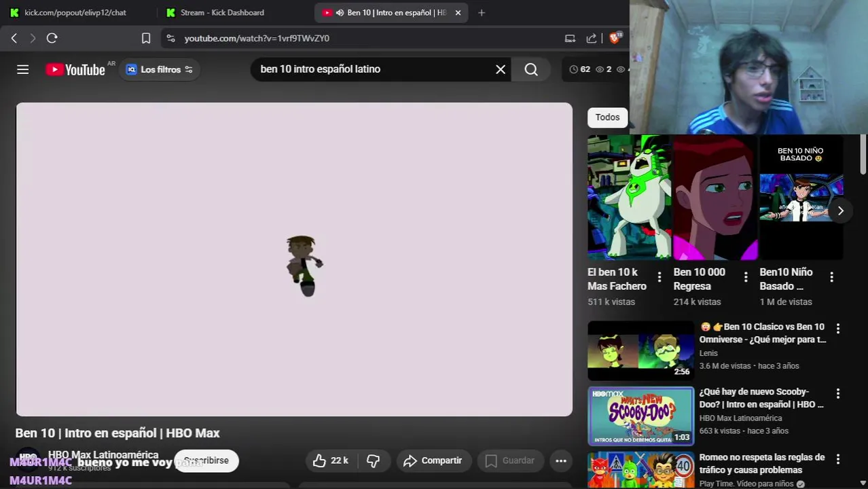The width and height of the screenshot is (868, 489).
Task: Play the Ben10 Niño Basado short thumbnail
Action: pyautogui.click(x=801, y=197)
